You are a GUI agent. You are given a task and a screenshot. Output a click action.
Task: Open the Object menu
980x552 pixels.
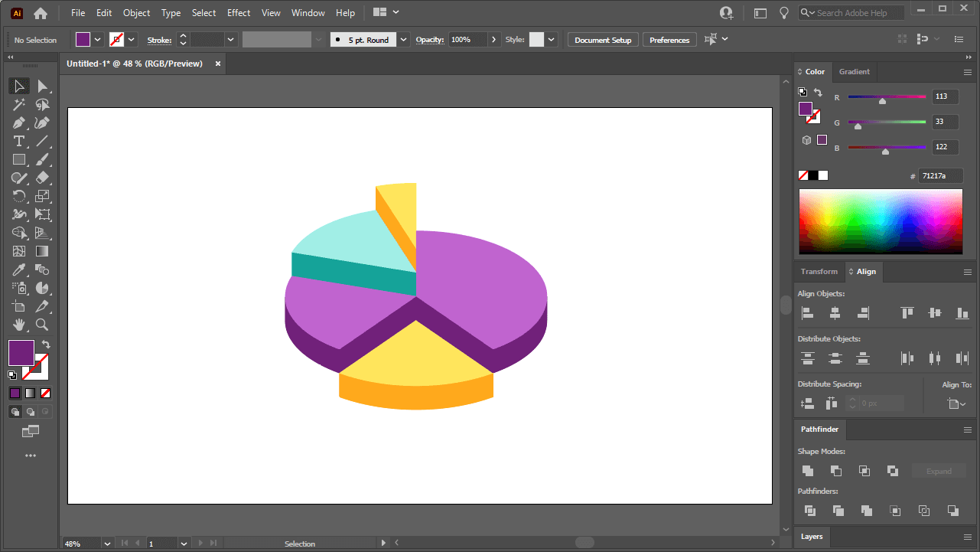pyautogui.click(x=137, y=13)
